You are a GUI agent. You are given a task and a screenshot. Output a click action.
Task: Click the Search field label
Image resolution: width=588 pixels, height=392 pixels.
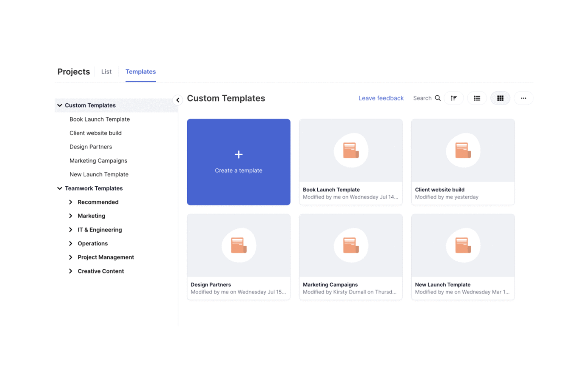pyautogui.click(x=422, y=98)
